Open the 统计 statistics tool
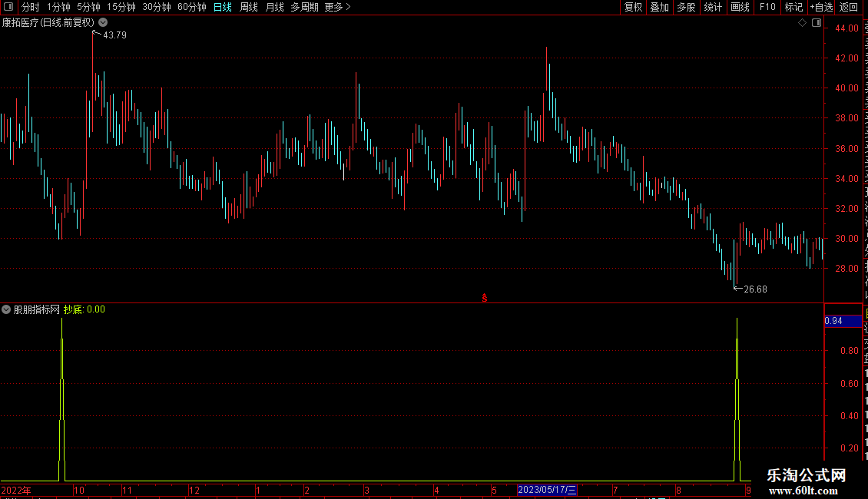 tap(712, 7)
